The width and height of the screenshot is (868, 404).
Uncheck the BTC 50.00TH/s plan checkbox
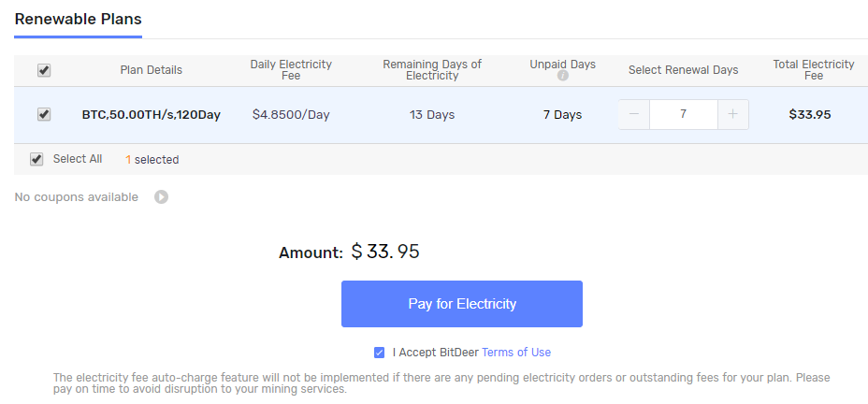point(44,114)
